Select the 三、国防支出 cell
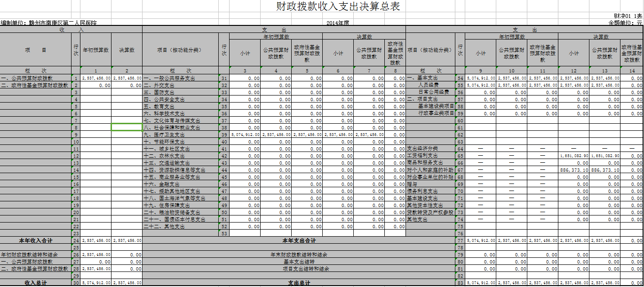The width and height of the screenshot is (644, 287). [x=181, y=93]
